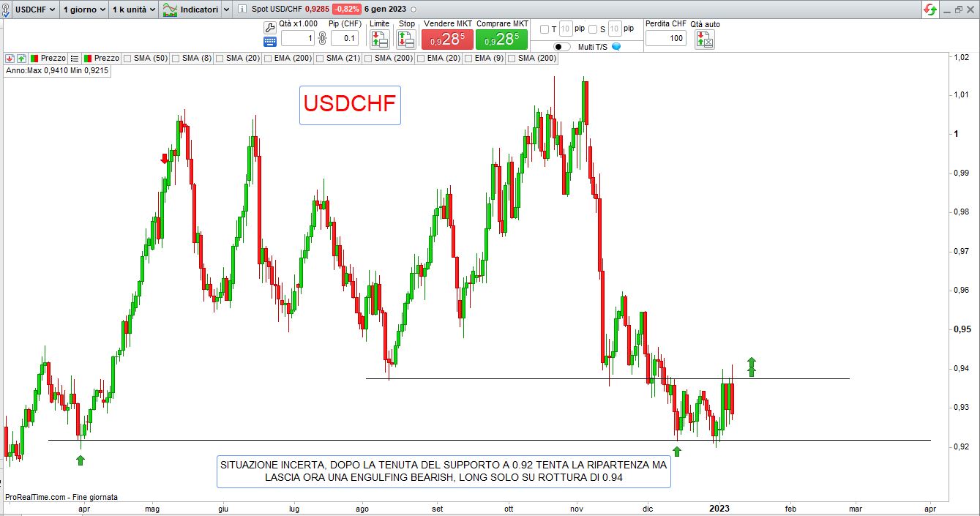Screen dimensions: 980x516
Task: Enable first EMA (200) checkbox
Action: (x=268, y=58)
